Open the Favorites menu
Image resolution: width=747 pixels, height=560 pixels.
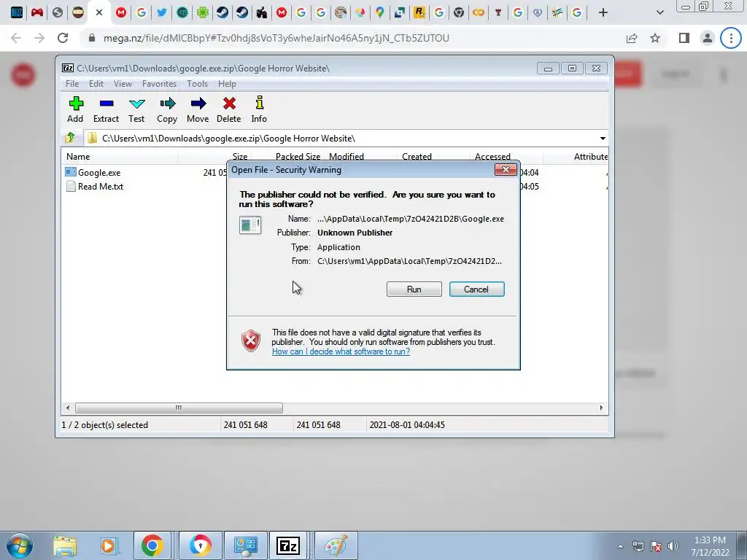pos(159,84)
